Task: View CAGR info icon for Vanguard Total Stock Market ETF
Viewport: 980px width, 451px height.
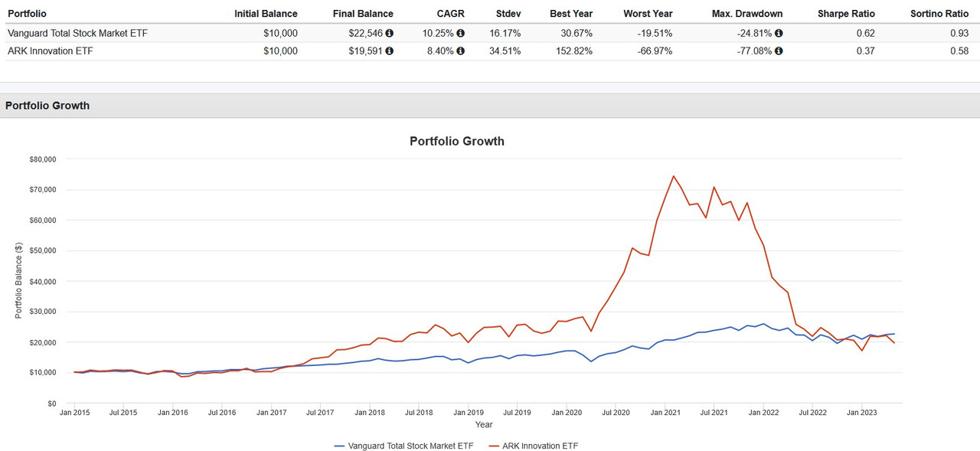Action: (x=461, y=32)
